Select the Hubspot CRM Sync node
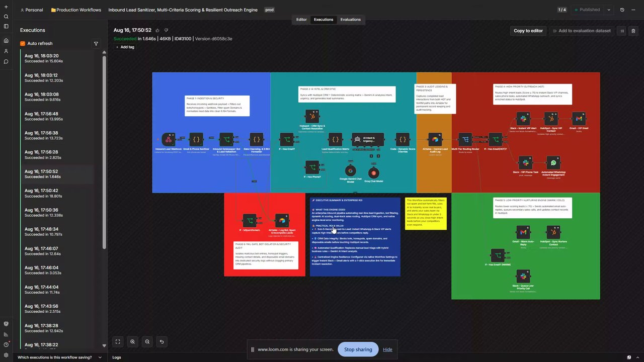Image resolution: width=644 pixels, height=362 pixels. [x=312, y=117]
